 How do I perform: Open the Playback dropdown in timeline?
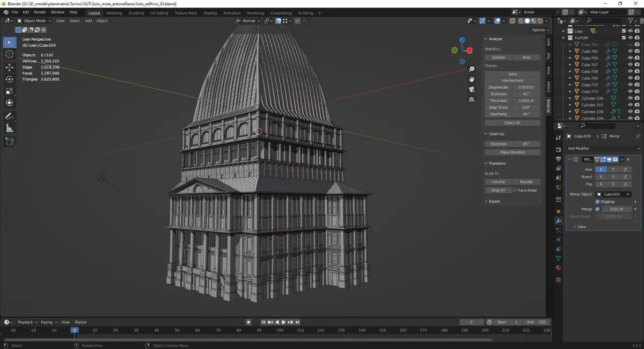27,322
